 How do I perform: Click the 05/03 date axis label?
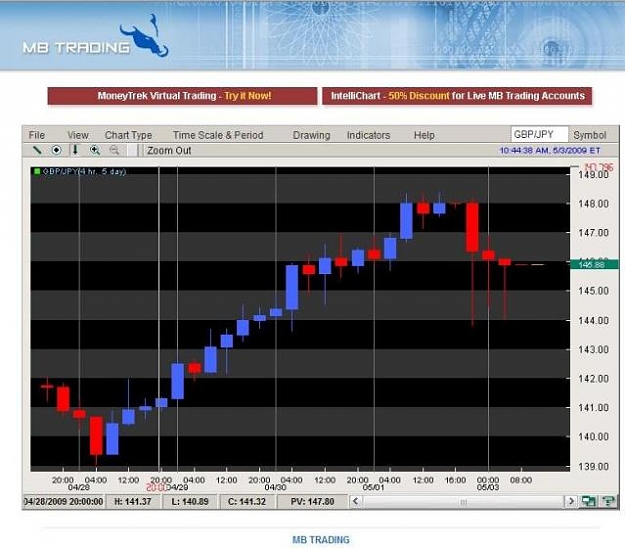coord(488,488)
